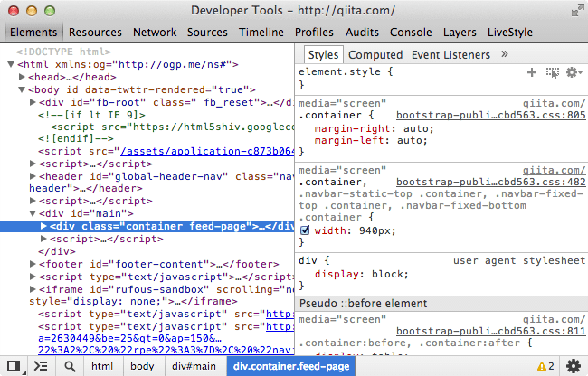Select the <!DOCTYPE html> line
This screenshot has width=588, height=376.
[x=63, y=52]
